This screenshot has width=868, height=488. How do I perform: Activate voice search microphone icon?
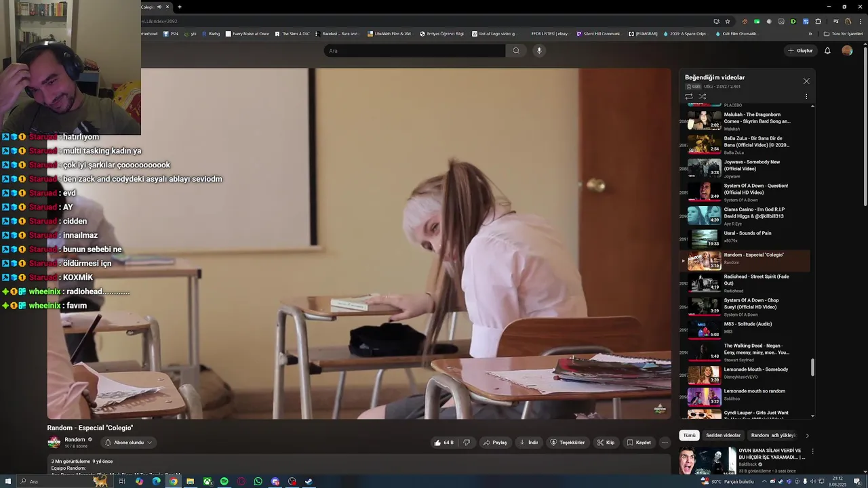[x=539, y=50]
